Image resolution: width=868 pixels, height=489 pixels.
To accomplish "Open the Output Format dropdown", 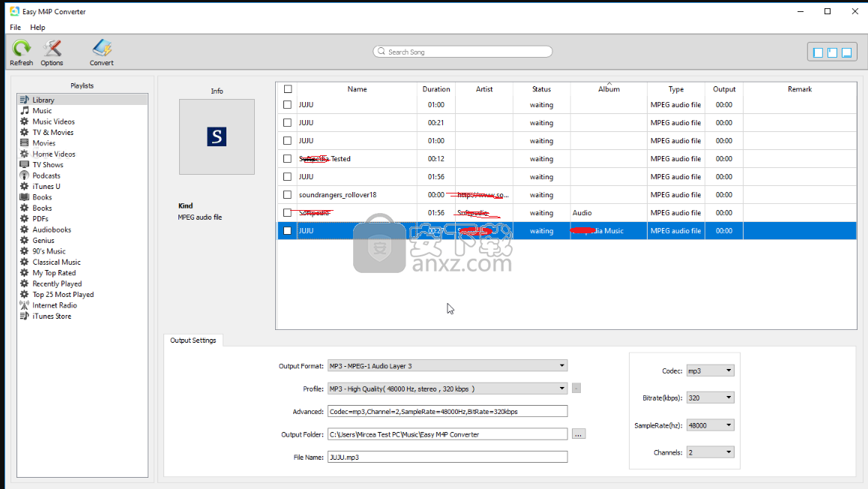I will pos(447,365).
